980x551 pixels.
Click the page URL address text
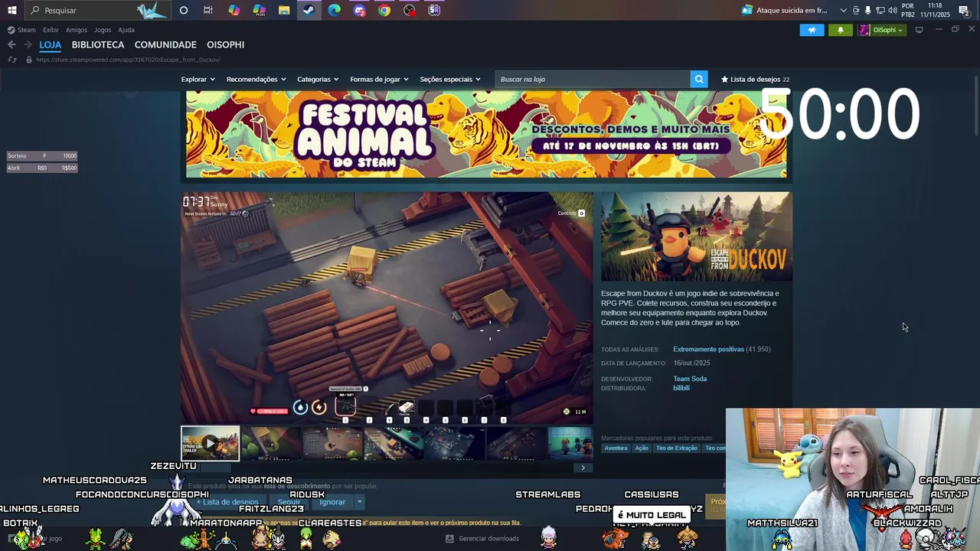coord(128,60)
